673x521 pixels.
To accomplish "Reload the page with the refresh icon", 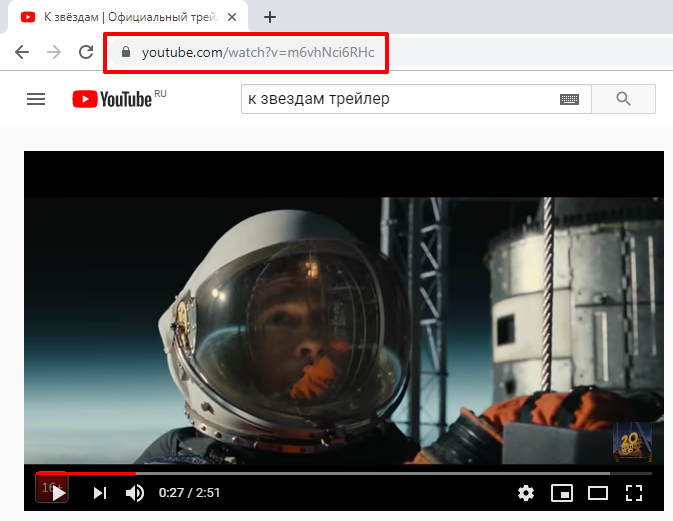I will (x=86, y=52).
